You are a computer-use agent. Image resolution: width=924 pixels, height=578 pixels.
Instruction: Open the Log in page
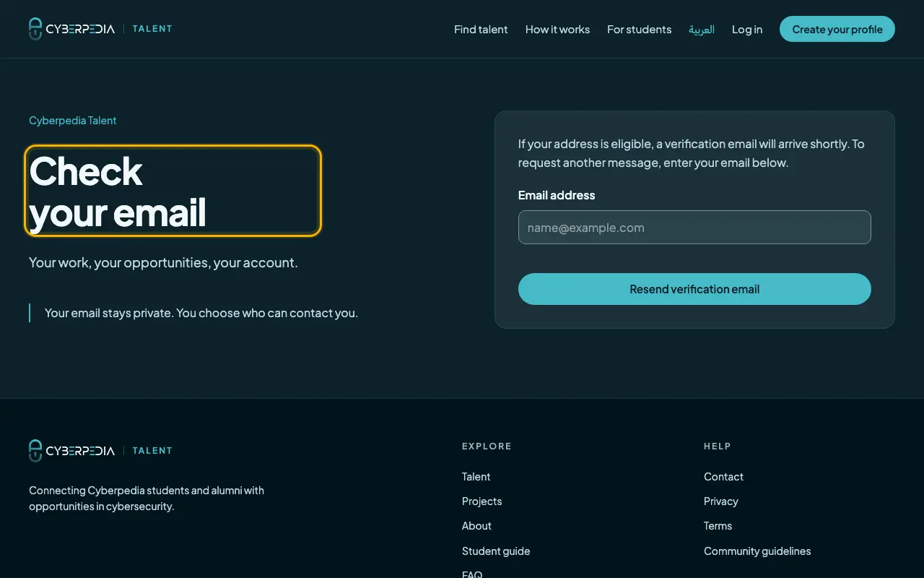pyautogui.click(x=747, y=30)
